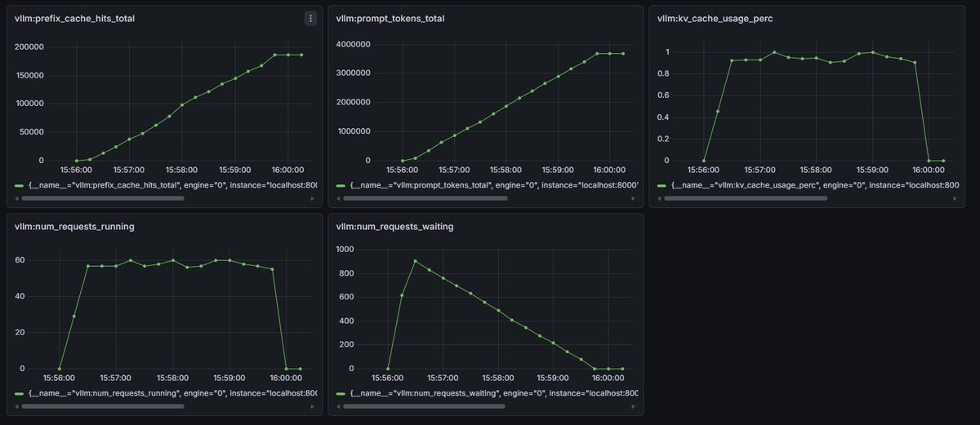
Task: Click the first data point in the num_requests_running chart
Action: pos(59,369)
